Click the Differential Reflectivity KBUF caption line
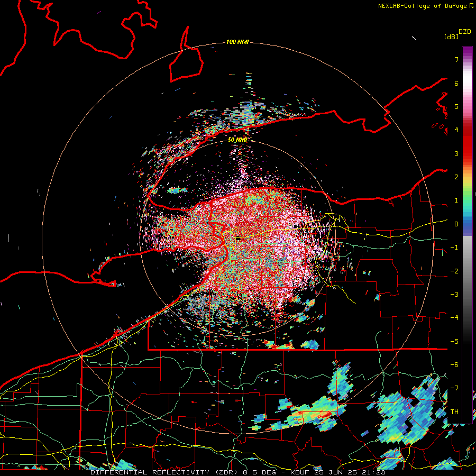The image size is (476, 476). tap(238, 472)
